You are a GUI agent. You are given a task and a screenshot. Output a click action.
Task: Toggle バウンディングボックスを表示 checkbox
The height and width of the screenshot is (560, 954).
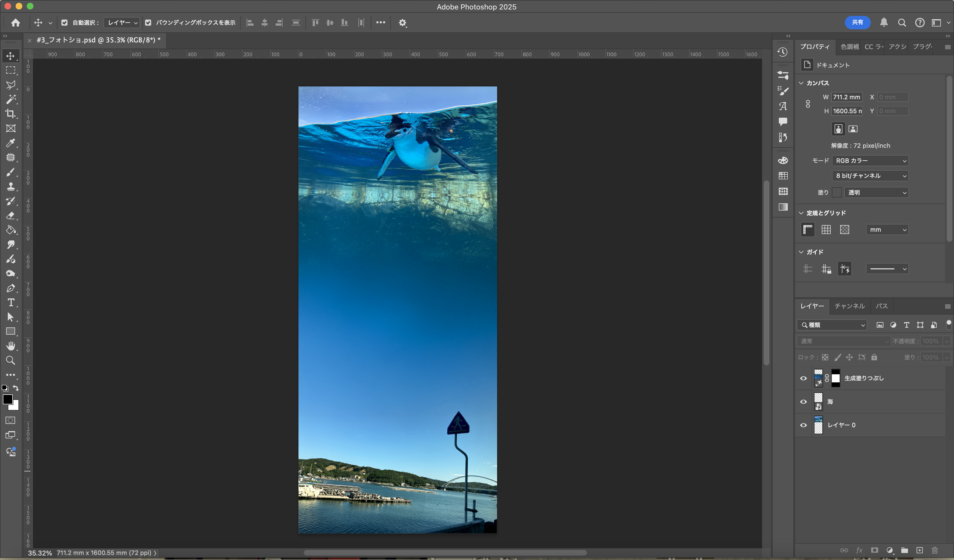tap(148, 23)
